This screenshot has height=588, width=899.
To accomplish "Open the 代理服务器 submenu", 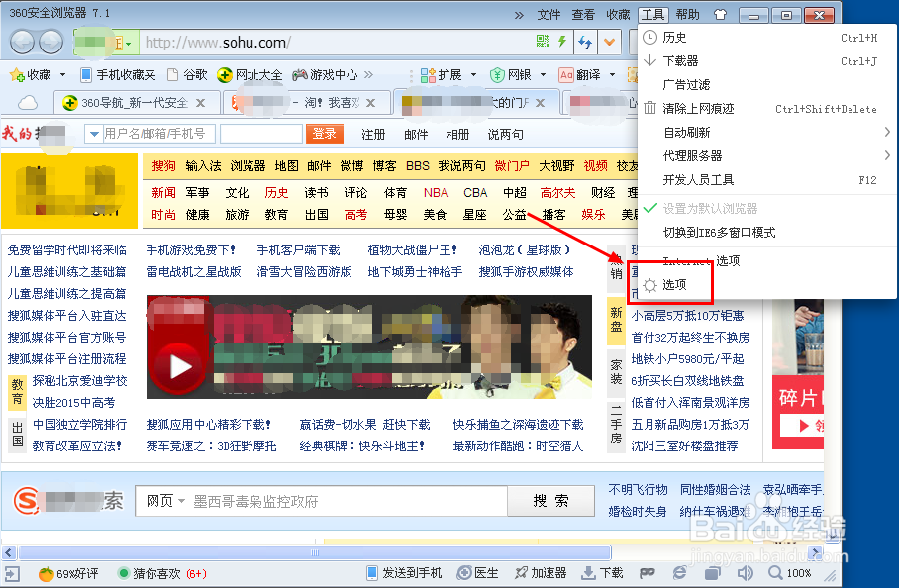I will tap(767, 155).
